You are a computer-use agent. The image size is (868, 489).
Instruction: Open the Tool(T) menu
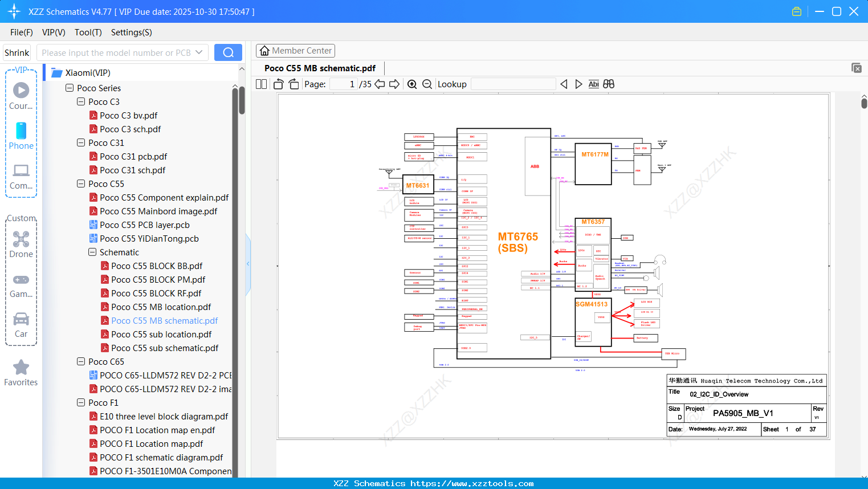(88, 32)
